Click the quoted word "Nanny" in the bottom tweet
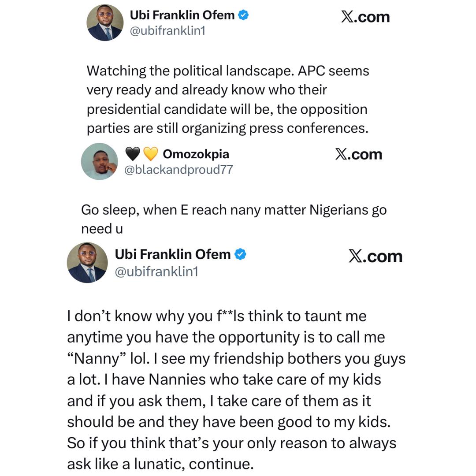The height and width of the screenshot is (476, 476). coord(95,358)
